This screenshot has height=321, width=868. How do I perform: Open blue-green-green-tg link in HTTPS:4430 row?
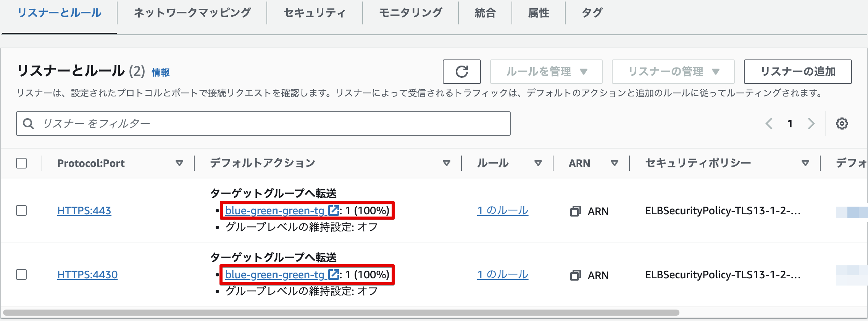pos(275,274)
